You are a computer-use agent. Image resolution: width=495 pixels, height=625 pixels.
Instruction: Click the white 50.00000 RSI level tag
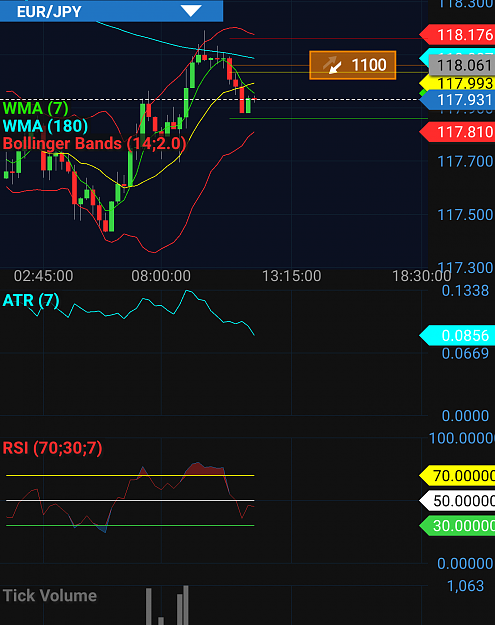tap(458, 501)
